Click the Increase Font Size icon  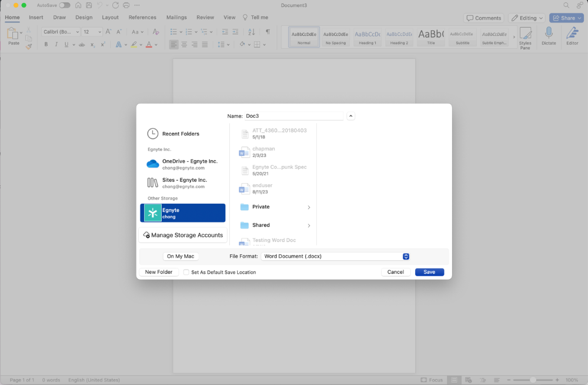pyautogui.click(x=108, y=32)
